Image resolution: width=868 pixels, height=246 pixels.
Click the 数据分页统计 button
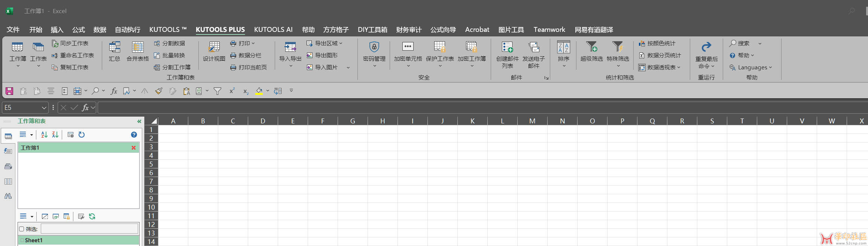[x=660, y=55]
